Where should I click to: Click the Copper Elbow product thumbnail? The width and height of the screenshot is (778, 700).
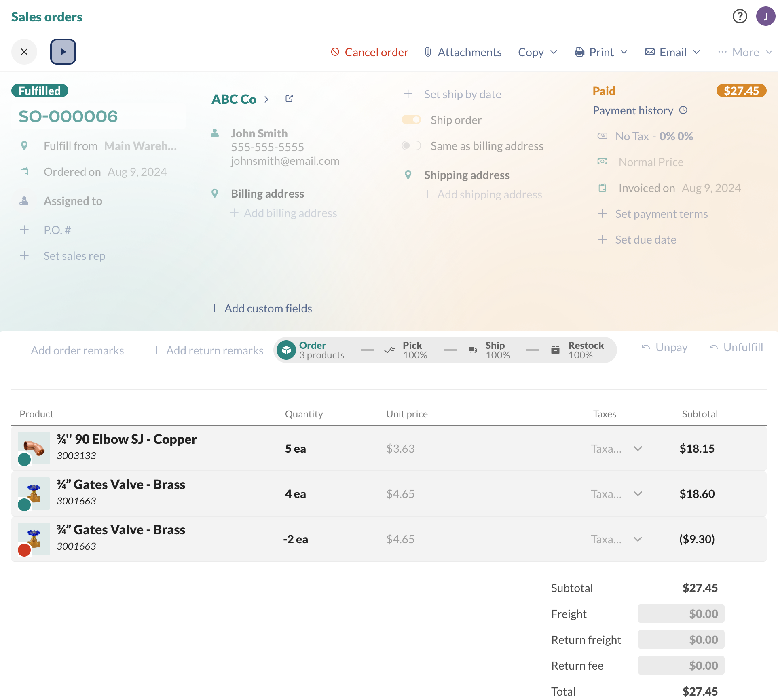[x=33, y=448]
